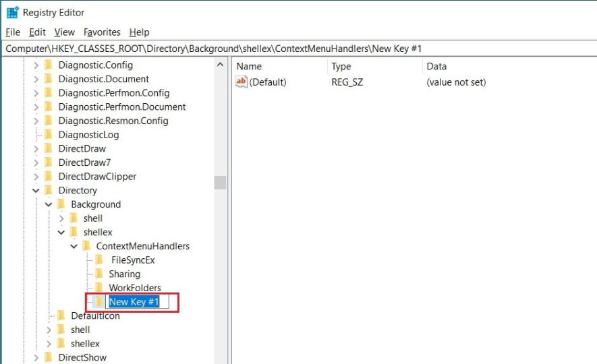This screenshot has width=597, height=364.
Task: Click the Directory folder icon
Action: coord(49,190)
